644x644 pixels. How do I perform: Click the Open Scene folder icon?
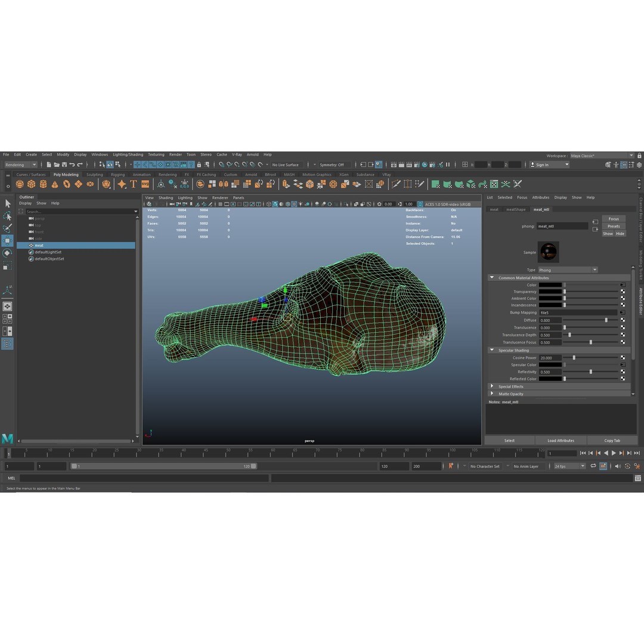point(57,165)
